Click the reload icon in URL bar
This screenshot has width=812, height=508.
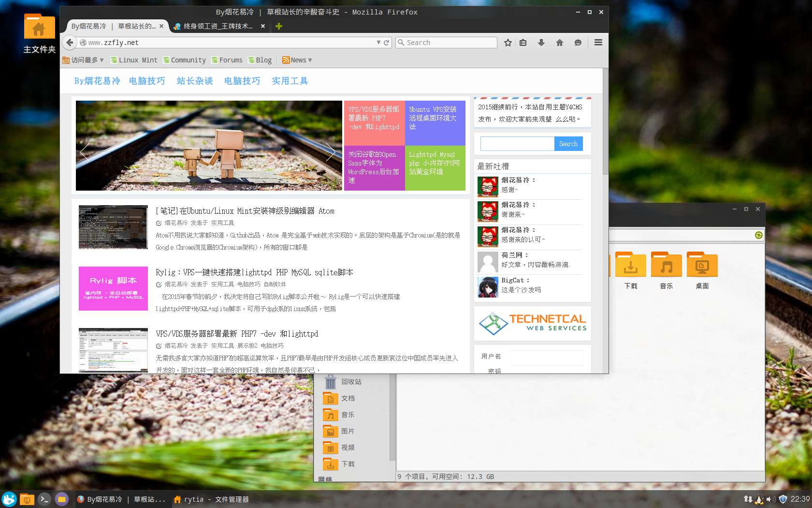[x=387, y=43]
